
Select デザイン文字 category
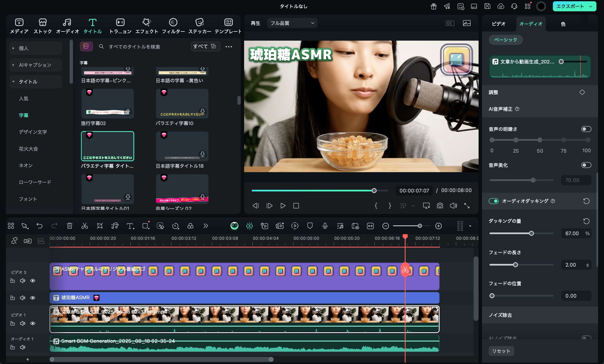[33, 132]
